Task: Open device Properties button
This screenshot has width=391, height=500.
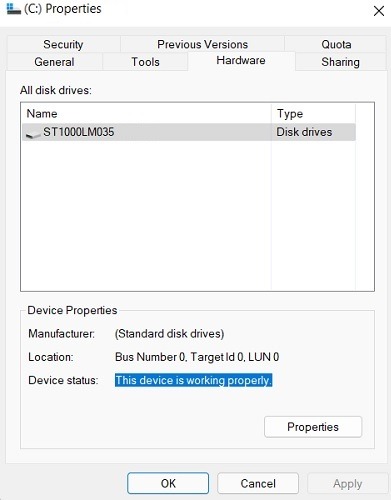Action: pyautogui.click(x=313, y=427)
